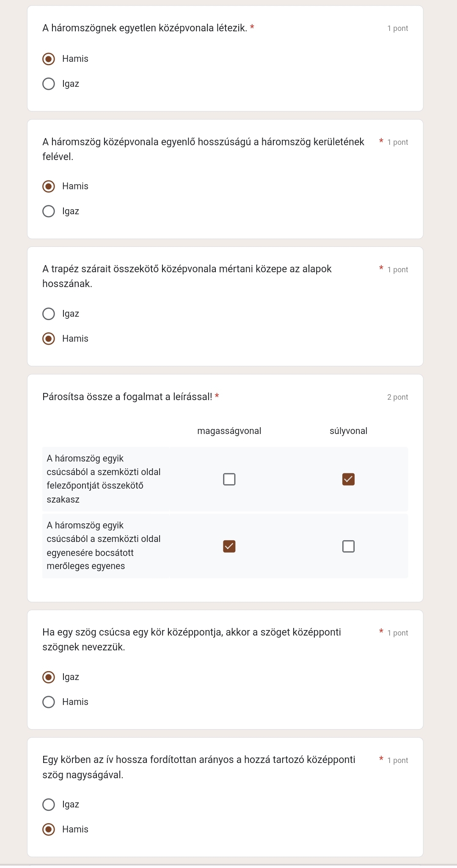Click the 'magasságvonal' column header
The height and width of the screenshot is (868, 457).
pos(229,431)
